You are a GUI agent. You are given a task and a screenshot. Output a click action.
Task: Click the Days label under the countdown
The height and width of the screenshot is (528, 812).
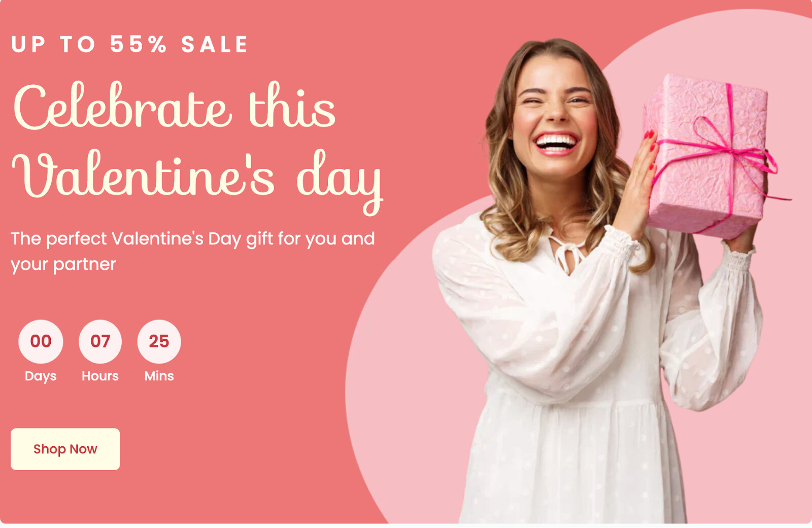[x=41, y=376]
